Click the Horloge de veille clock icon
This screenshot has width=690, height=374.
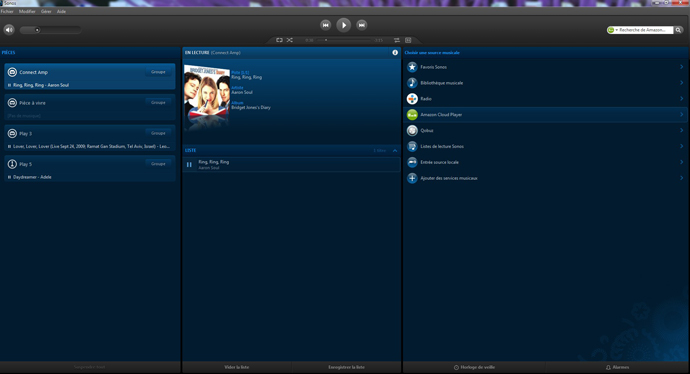tap(456, 367)
